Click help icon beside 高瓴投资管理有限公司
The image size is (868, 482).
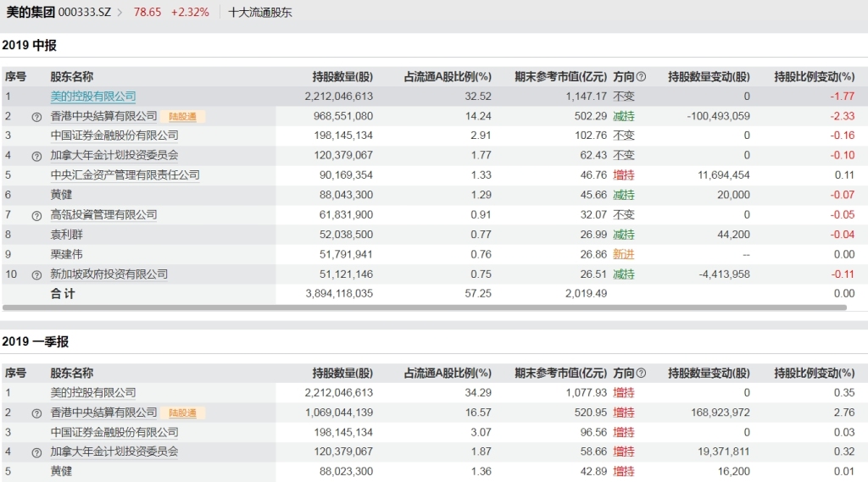coord(36,216)
